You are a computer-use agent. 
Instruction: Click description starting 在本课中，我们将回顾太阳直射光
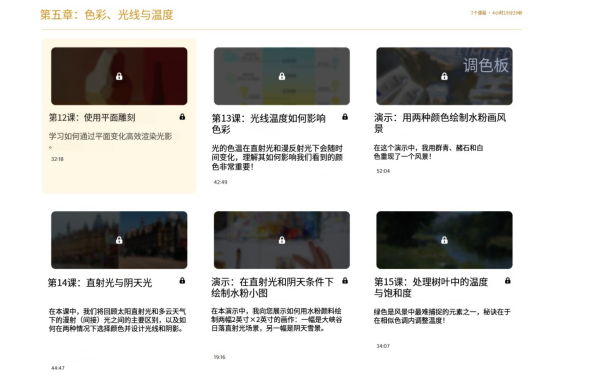click(x=117, y=320)
